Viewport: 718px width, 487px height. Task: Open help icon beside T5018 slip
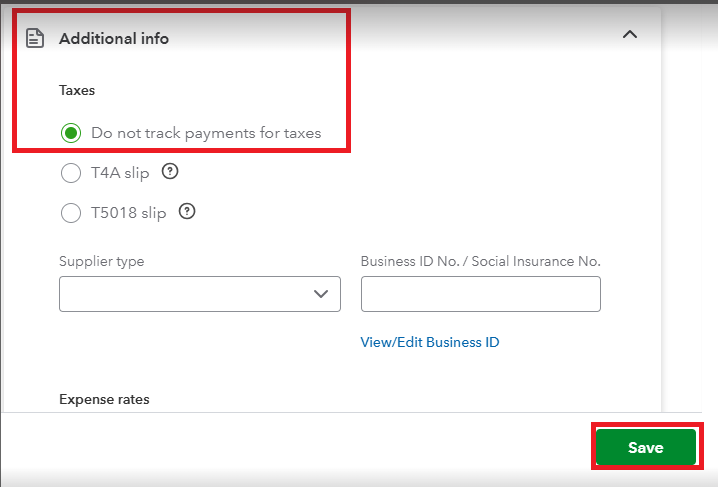click(186, 211)
